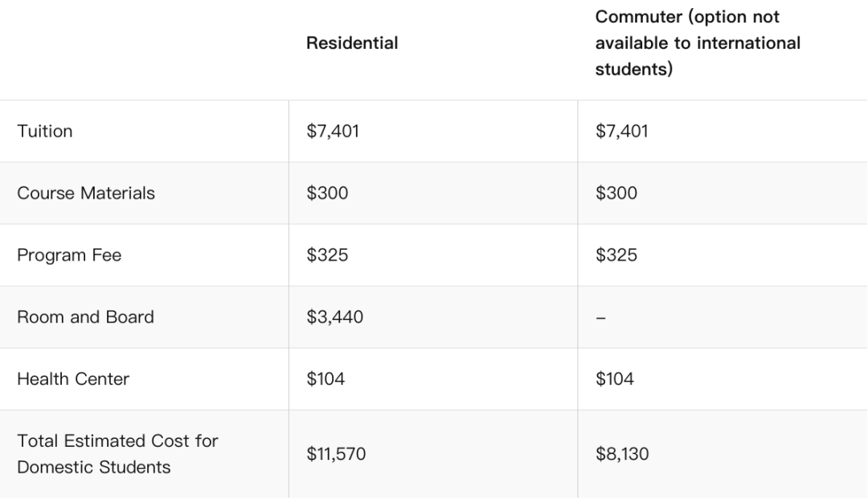Viewport: 868px width, 500px height.
Task: Click Commuter Course Materials $300
Action: coord(616,193)
